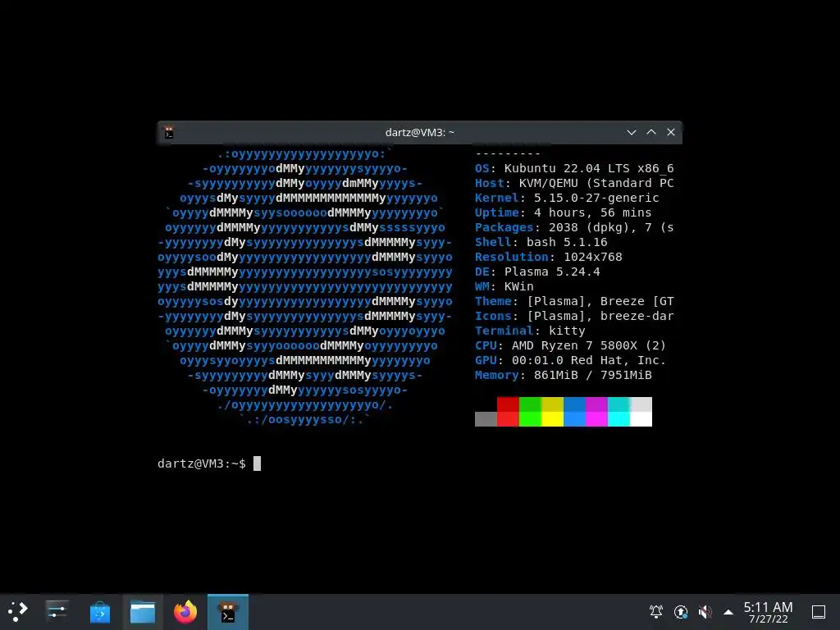
Task: Click the kitty icon in title bar
Action: tap(169, 132)
